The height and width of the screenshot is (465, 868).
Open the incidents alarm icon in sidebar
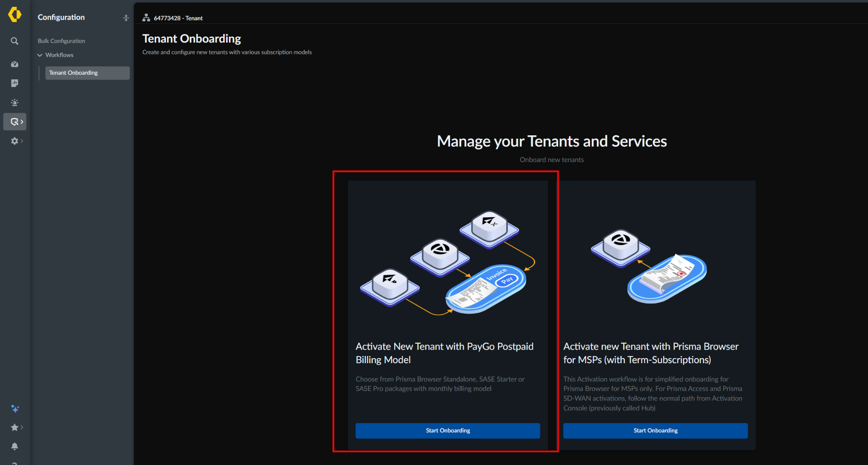14,102
